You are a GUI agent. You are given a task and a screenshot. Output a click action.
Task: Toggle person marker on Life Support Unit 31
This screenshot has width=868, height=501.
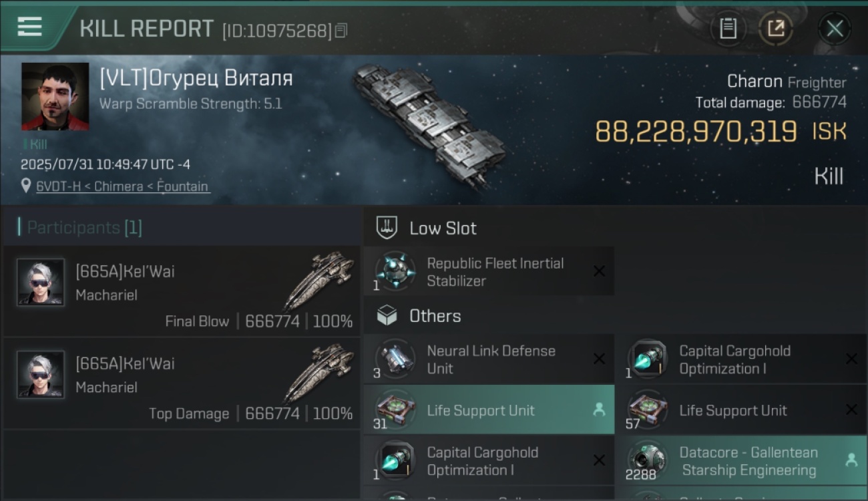click(599, 410)
